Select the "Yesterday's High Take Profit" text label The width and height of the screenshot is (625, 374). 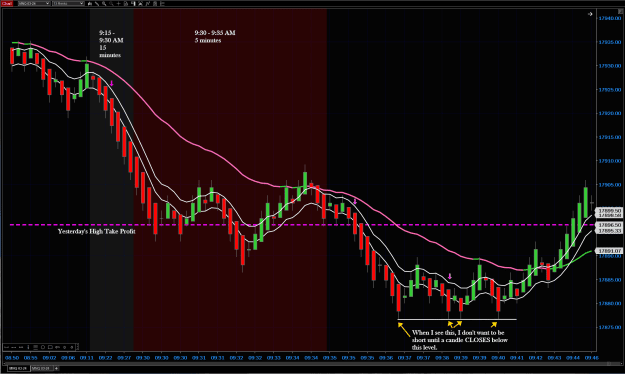tap(96, 231)
